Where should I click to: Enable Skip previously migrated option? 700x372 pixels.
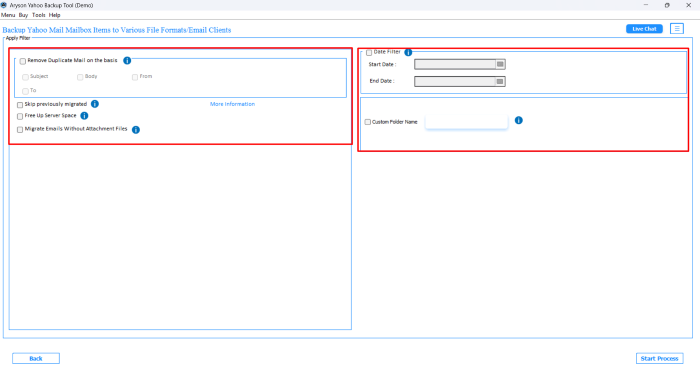tap(20, 105)
